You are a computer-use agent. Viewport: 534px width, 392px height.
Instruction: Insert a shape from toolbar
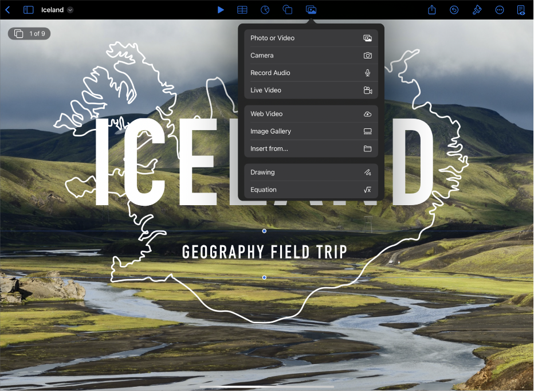(x=288, y=10)
